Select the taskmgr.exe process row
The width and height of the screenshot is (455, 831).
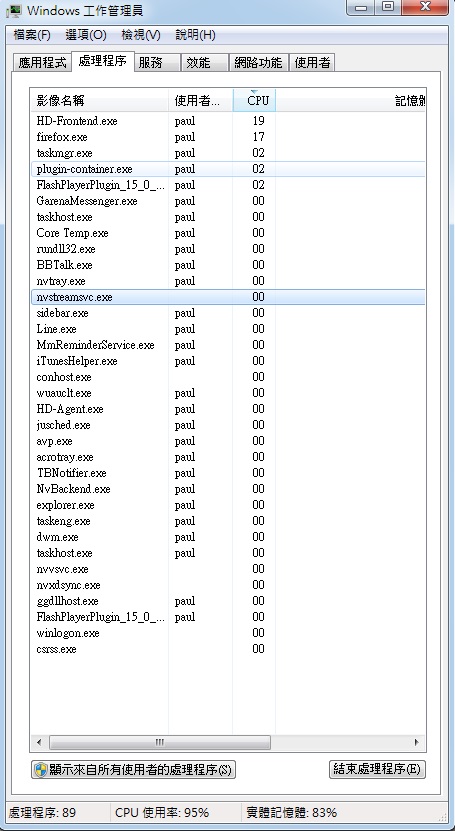point(228,153)
